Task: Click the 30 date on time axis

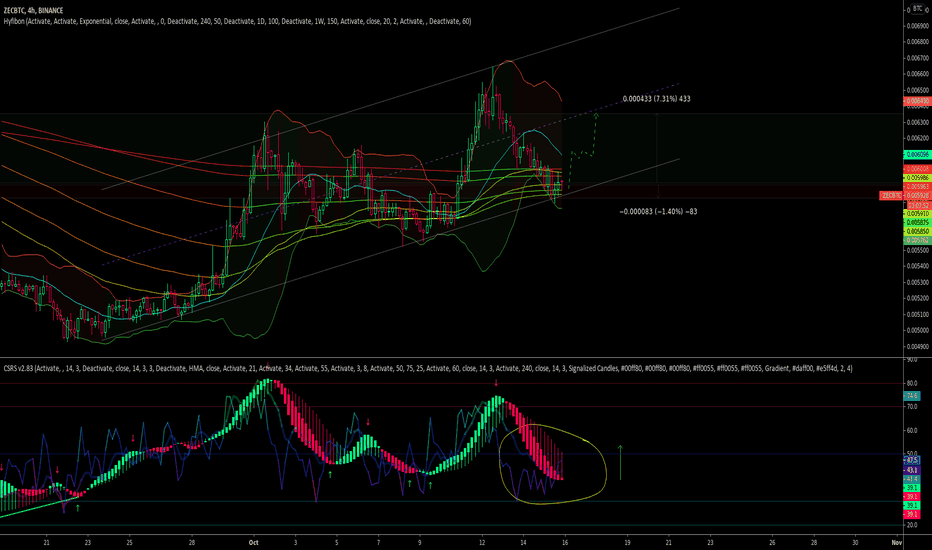Action: click(855, 542)
